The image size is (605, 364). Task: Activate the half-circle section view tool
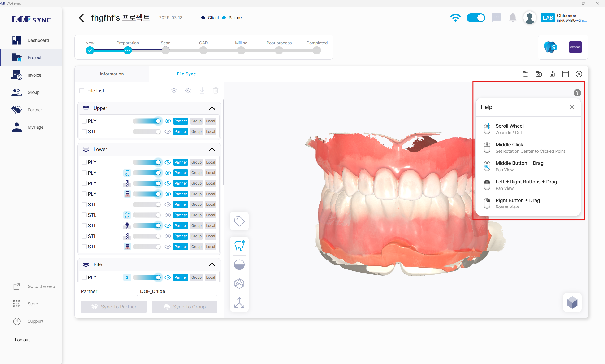pyautogui.click(x=239, y=265)
